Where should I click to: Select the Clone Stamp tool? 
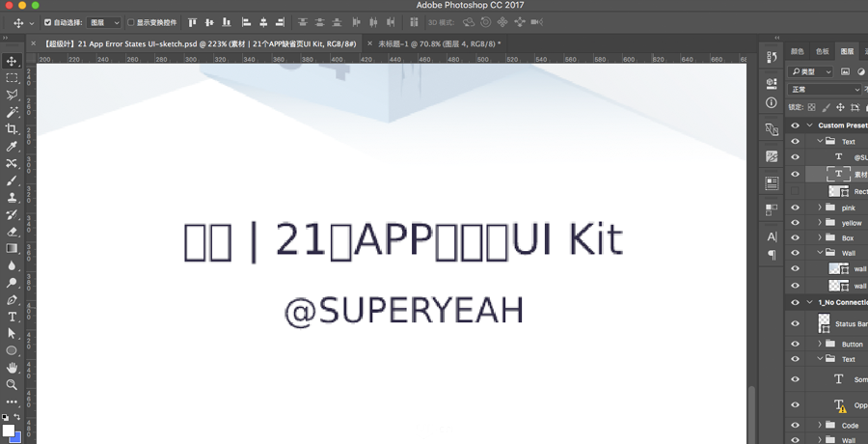pos(11,197)
